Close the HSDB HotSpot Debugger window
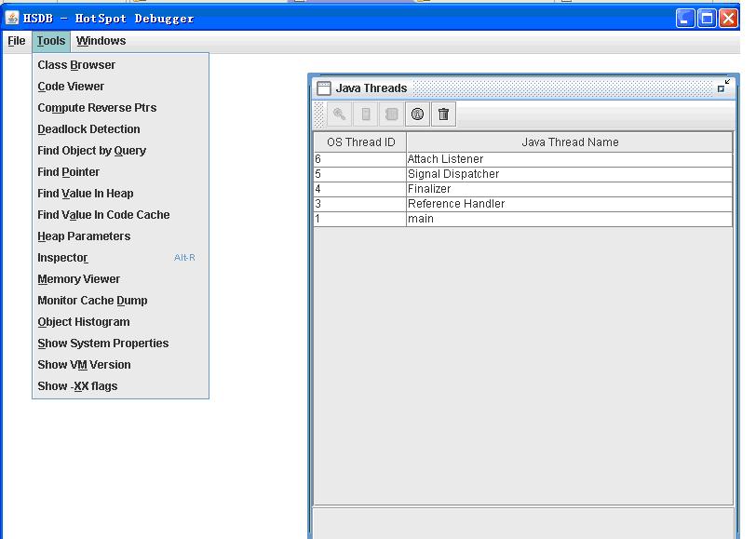The height and width of the screenshot is (539, 756). tap(728, 19)
